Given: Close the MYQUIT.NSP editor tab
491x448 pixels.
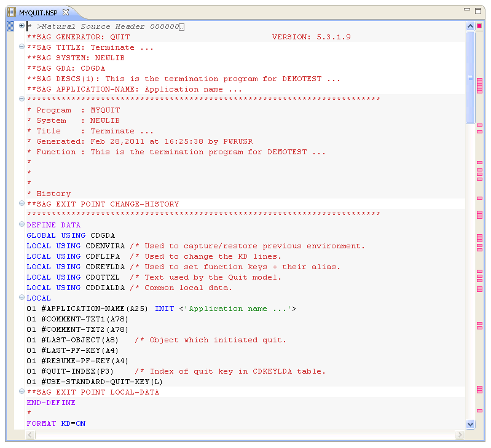Looking at the screenshot, I should coord(66,12).
